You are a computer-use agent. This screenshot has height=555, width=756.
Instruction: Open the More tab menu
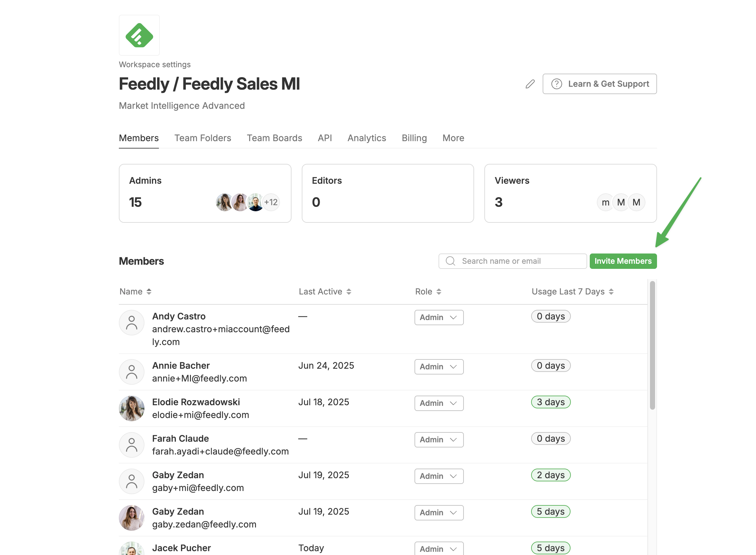pos(453,138)
